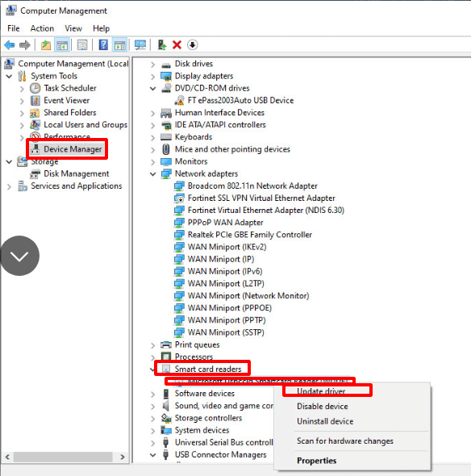Select Realtek PCIe GBE Family Controller
Screen dimensions: 471x476
(250, 235)
